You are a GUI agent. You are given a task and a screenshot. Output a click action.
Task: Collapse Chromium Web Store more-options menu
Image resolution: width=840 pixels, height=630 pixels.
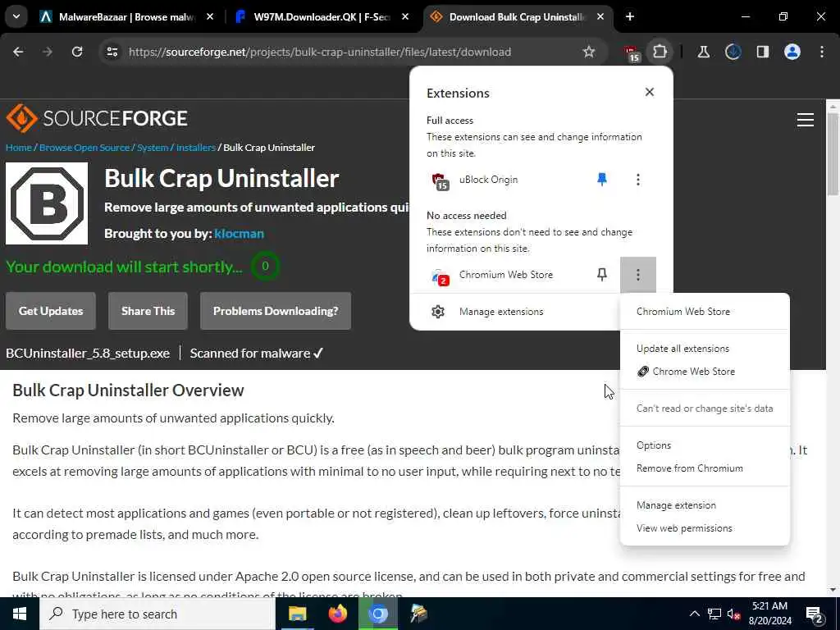pos(637,275)
